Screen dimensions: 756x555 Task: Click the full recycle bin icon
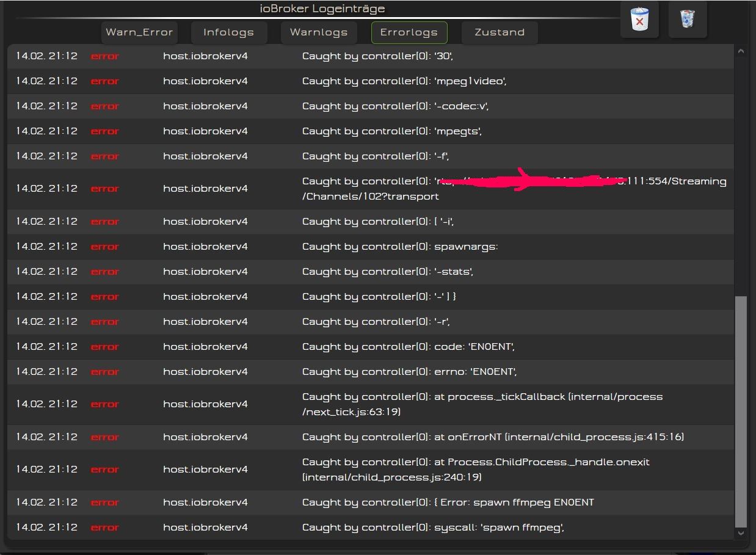tap(688, 20)
